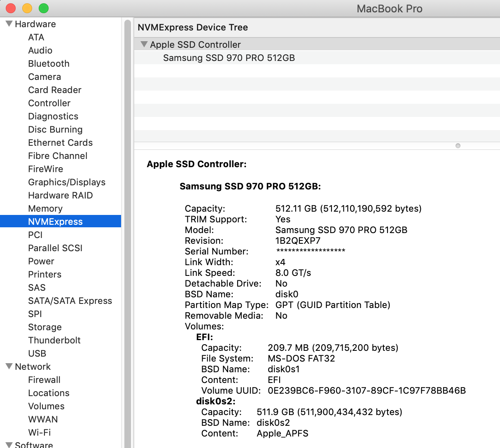Screen dimensions: 500x448
Task: Click the 511.9 GB capacity value
Action: (x=329, y=412)
